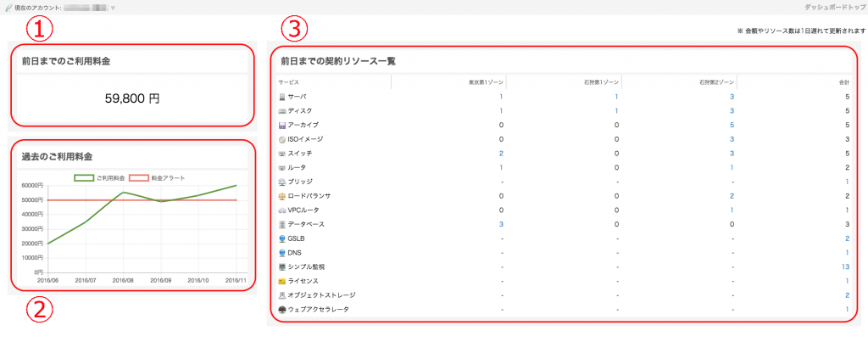Click the ISOイメージ disc icon

(x=282, y=139)
